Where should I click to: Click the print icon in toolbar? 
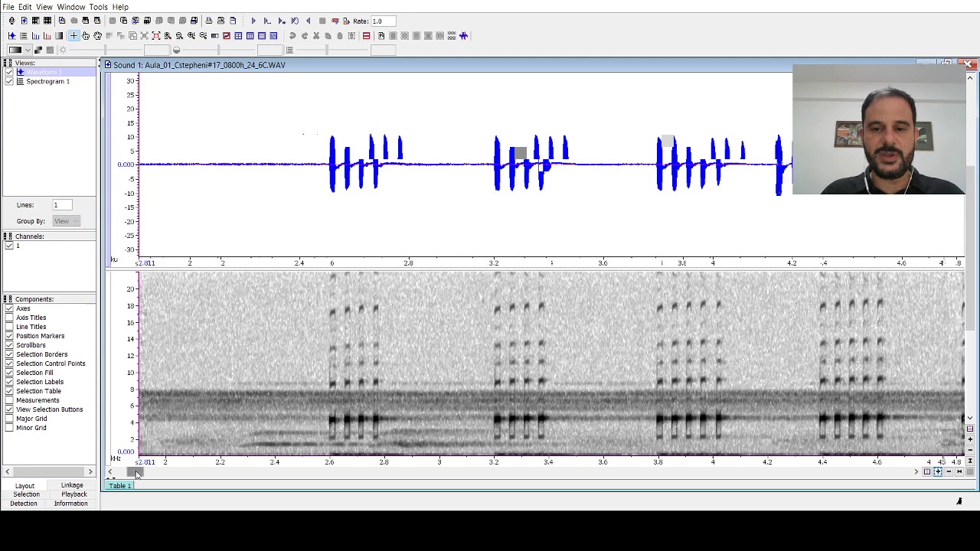coord(208,21)
